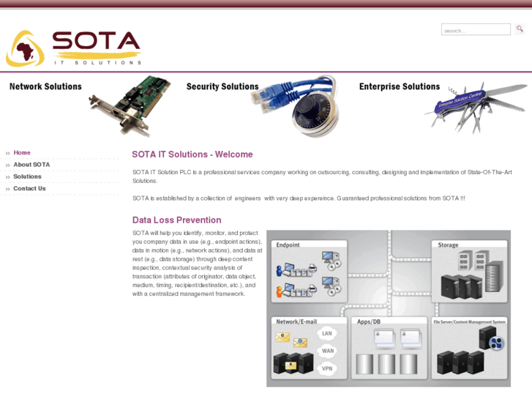Click the orange user workstation icon

coord(296,291)
